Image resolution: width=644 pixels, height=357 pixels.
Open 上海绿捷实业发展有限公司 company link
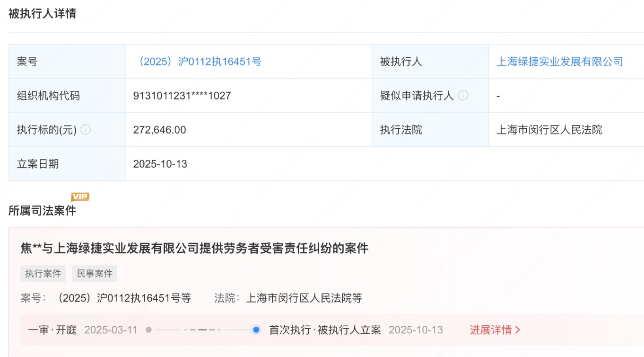pyautogui.click(x=559, y=62)
